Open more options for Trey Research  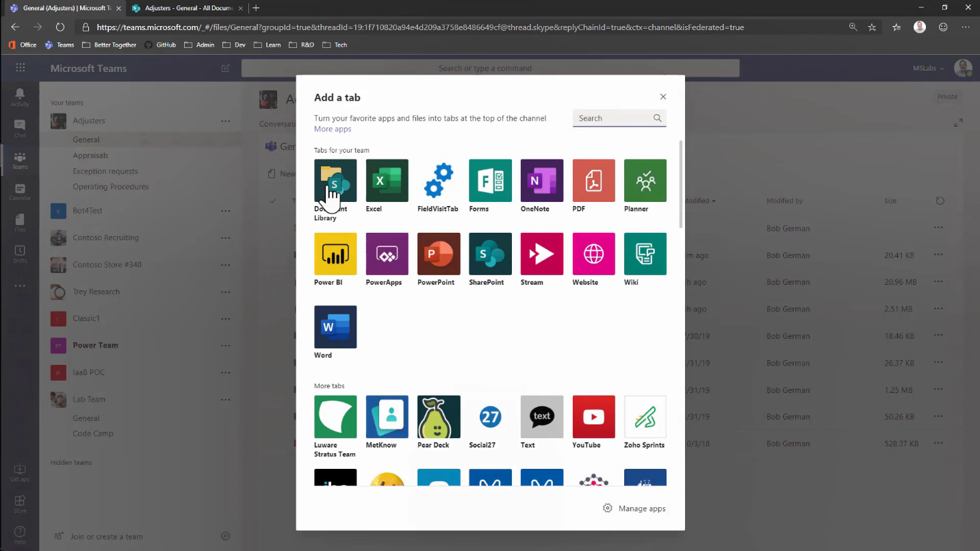pyautogui.click(x=226, y=292)
